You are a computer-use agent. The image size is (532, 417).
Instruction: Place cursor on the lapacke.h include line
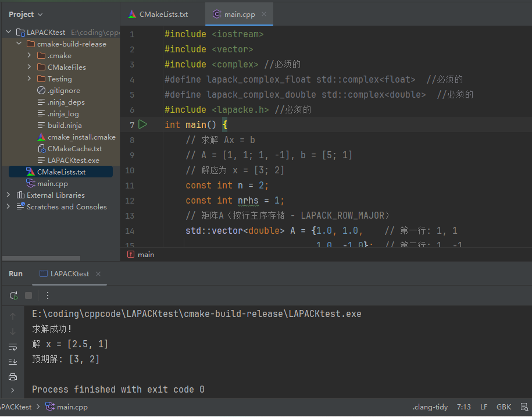tap(237, 109)
